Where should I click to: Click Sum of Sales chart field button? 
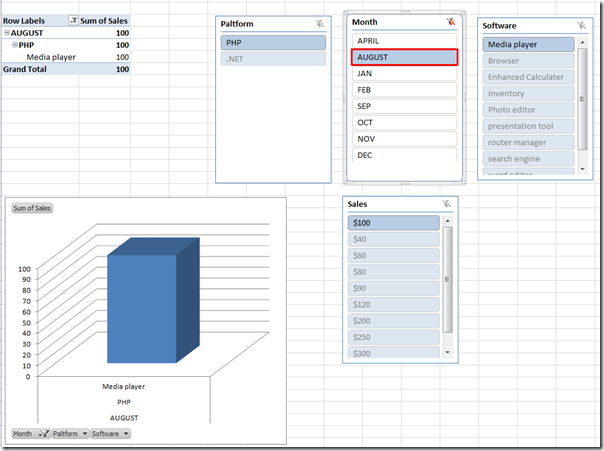pyautogui.click(x=32, y=208)
